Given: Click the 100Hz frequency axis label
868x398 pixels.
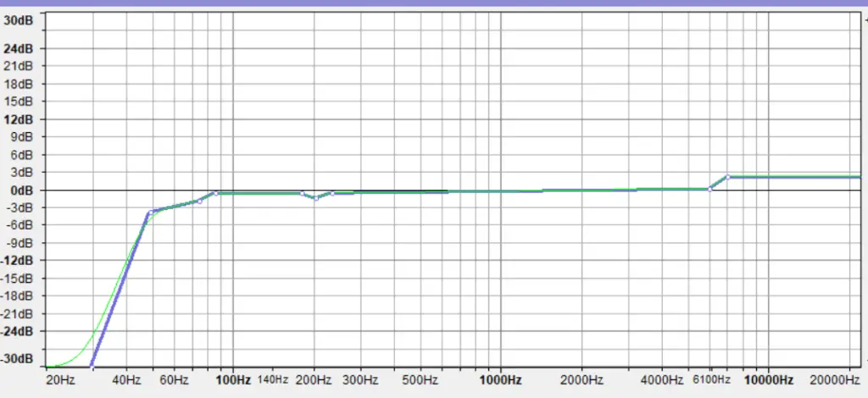Looking at the screenshot, I should (233, 380).
